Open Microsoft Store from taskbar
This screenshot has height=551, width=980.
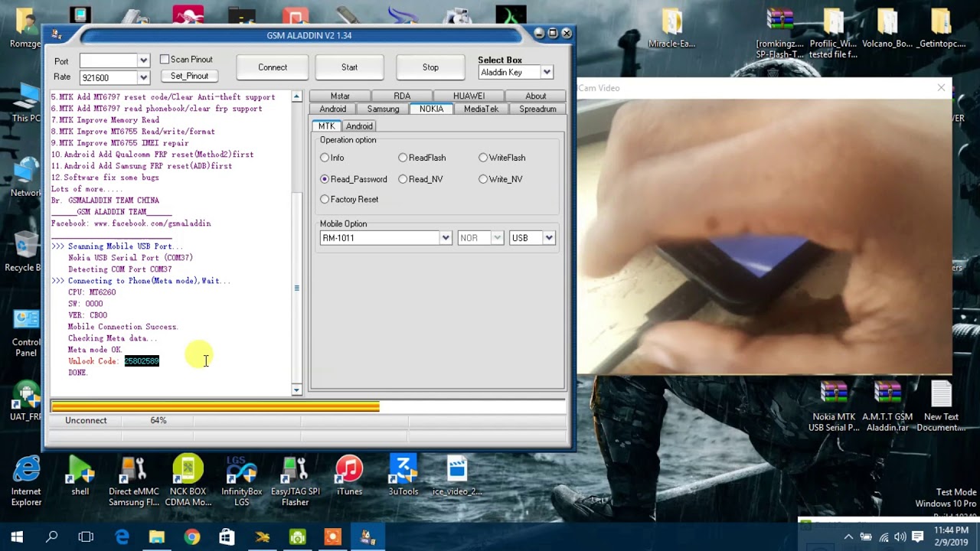227,537
